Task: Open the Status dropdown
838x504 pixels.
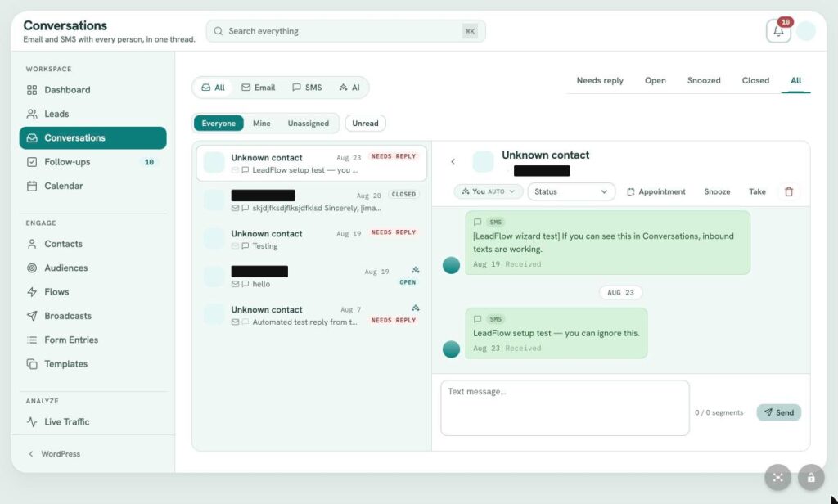Action: [571, 191]
